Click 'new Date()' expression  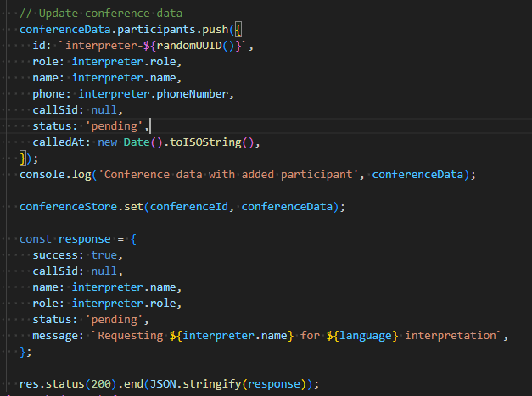pyautogui.click(x=131, y=142)
